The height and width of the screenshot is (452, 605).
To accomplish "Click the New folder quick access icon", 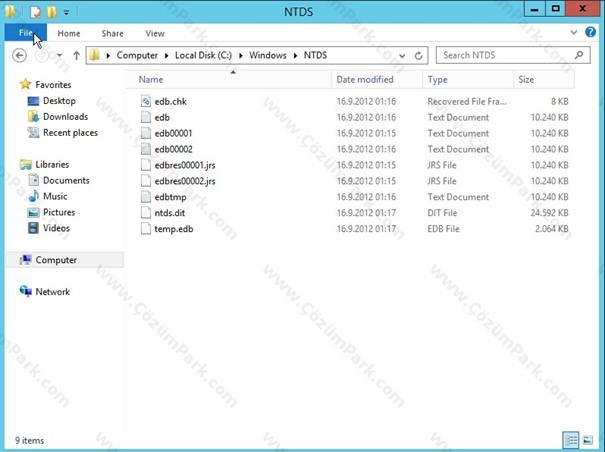I will [52, 12].
